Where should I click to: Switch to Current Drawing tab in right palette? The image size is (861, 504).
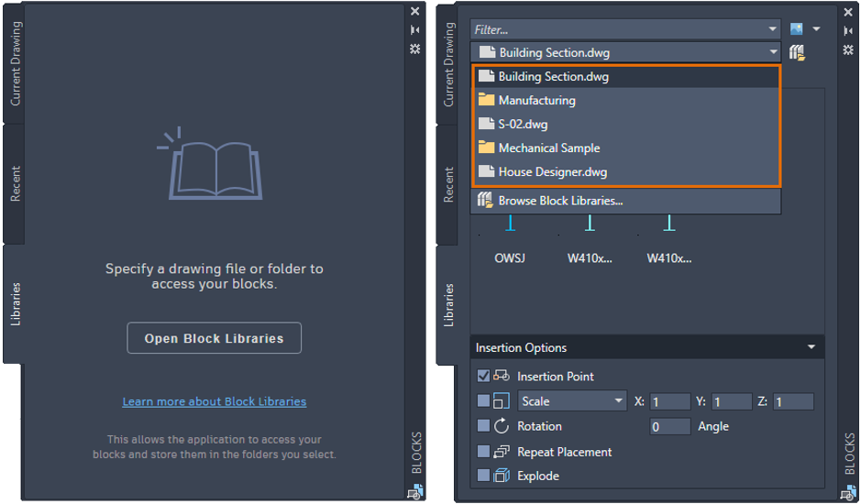(447, 65)
